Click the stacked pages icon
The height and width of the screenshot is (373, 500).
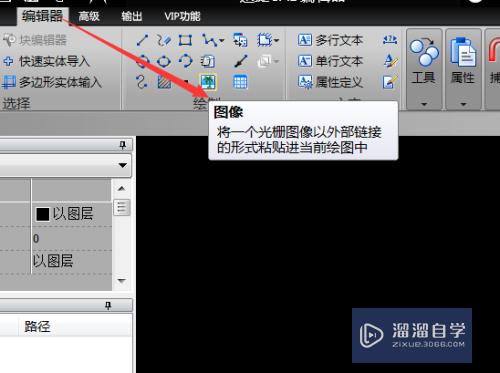point(207,61)
